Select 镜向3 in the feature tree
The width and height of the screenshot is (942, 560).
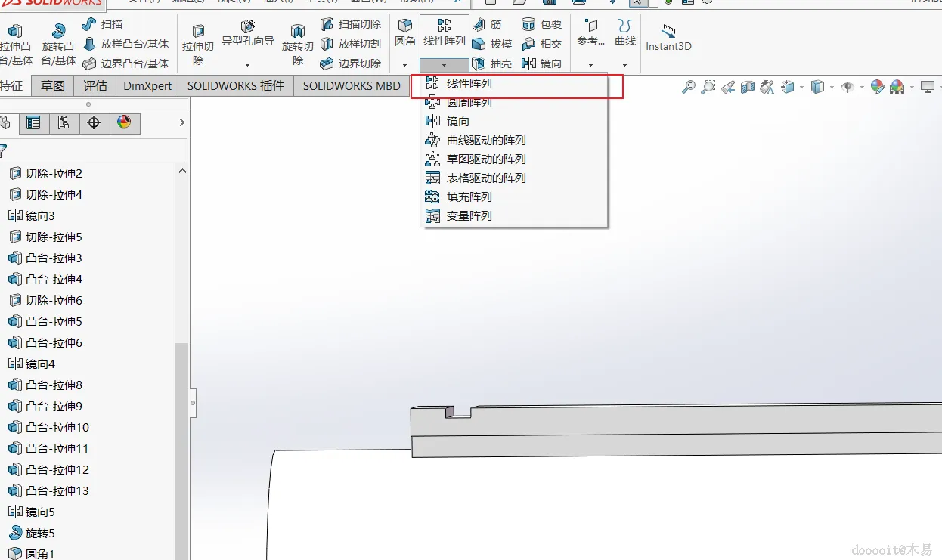(32, 215)
